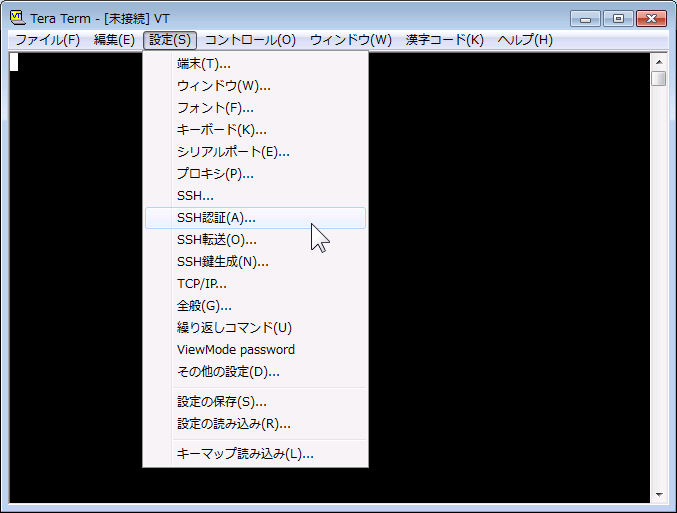Close the Tera Term window
677x513 pixels.
[x=652, y=19]
